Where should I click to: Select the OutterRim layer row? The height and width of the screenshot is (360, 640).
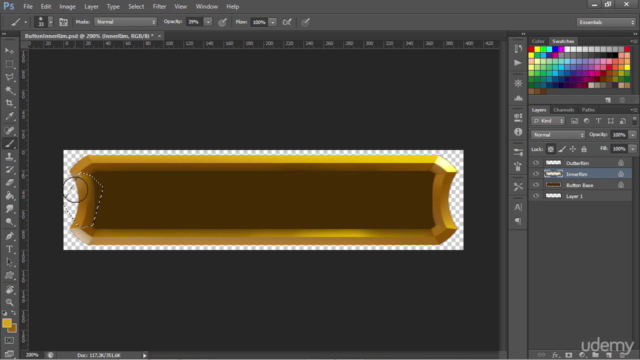pos(580,163)
